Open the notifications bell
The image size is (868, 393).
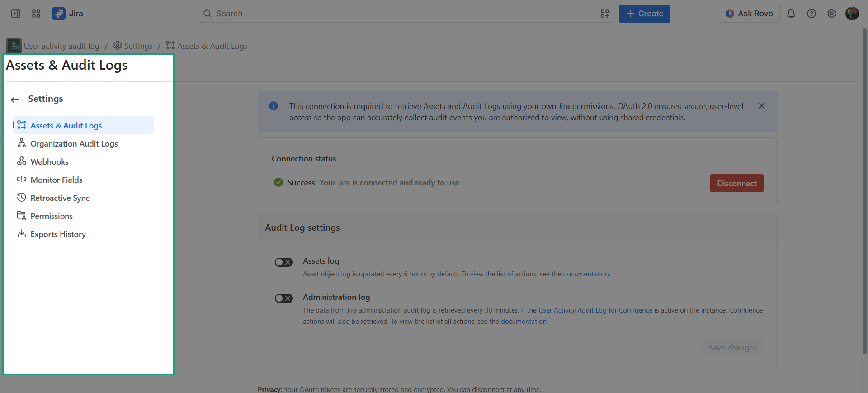click(x=791, y=14)
